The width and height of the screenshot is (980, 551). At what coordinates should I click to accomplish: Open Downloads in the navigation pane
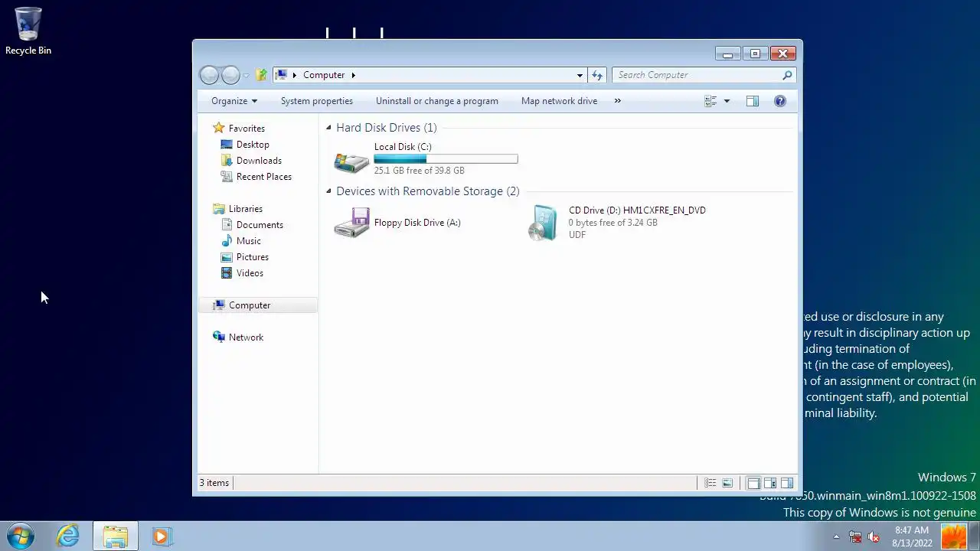[259, 161]
